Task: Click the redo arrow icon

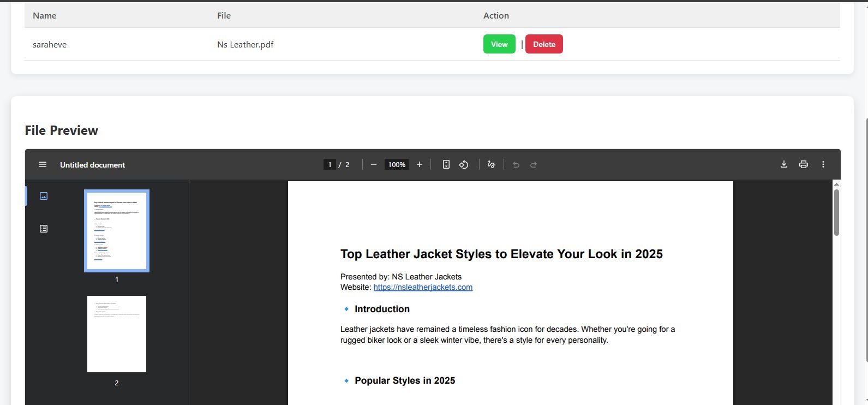Action: coord(534,165)
